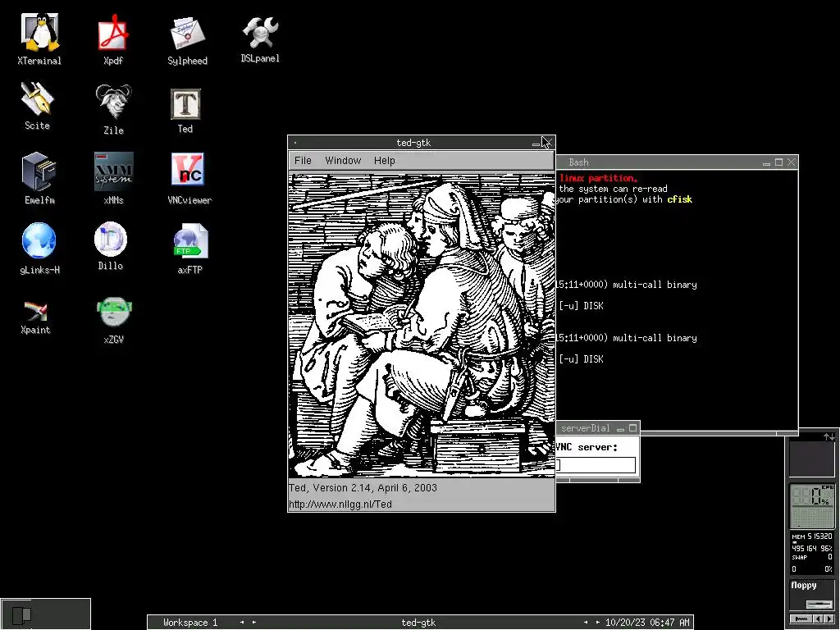The height and width of the screenshot is (630, 840).
Task: Click the http://www.nllgg.nl/Ted address
Action: (x=340, y=504)
